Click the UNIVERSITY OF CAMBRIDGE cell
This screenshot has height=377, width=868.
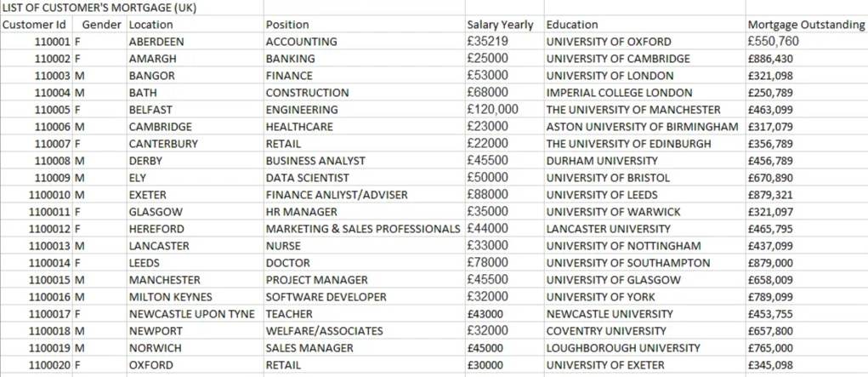point(618,59)
